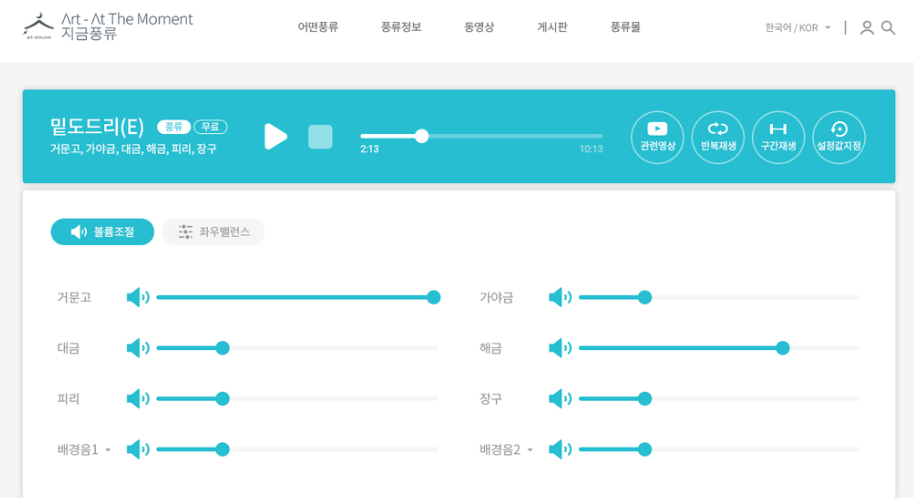
Task: Mute the 대금 speaker icon
Action: pos(138,348)
